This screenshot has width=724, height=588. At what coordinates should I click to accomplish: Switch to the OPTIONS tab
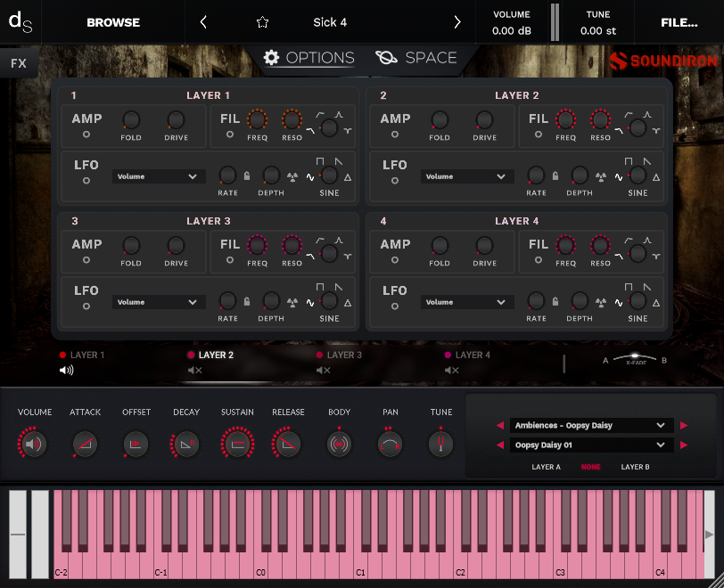point(309,58)
